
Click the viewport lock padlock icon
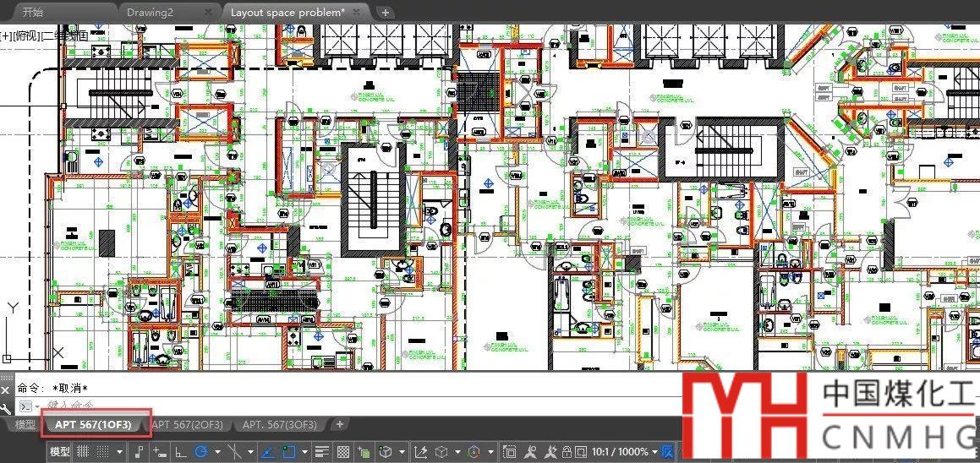(x=567, y=452)
